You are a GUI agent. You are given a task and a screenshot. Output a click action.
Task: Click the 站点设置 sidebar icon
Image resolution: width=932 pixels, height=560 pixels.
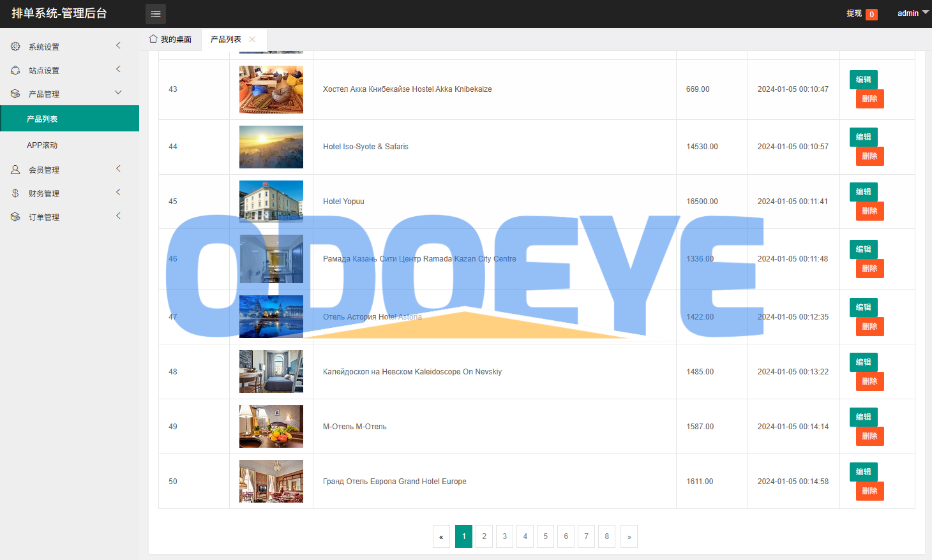(x=15, y=70)
